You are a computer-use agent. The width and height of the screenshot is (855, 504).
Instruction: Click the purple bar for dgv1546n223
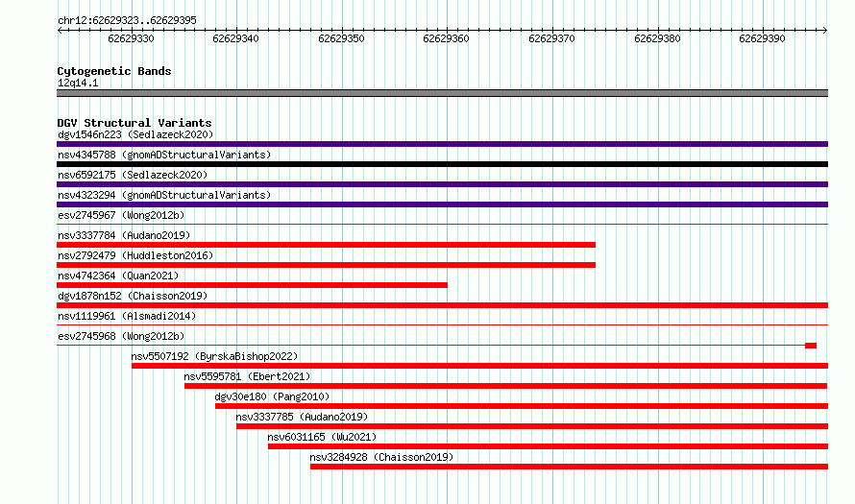(442, 144)
